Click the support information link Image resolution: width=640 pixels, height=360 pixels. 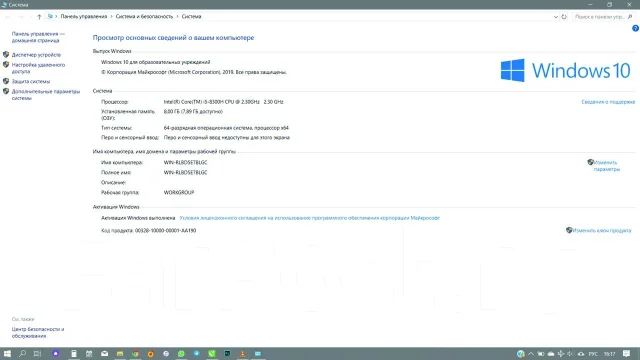[608, 102]
